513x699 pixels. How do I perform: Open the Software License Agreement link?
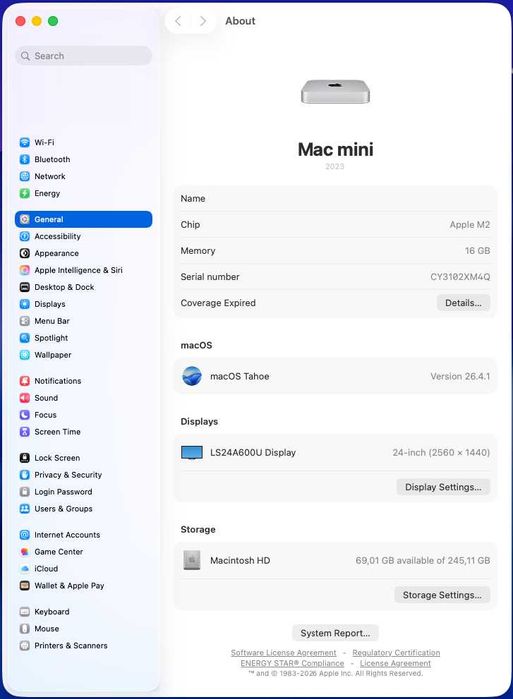283,653
